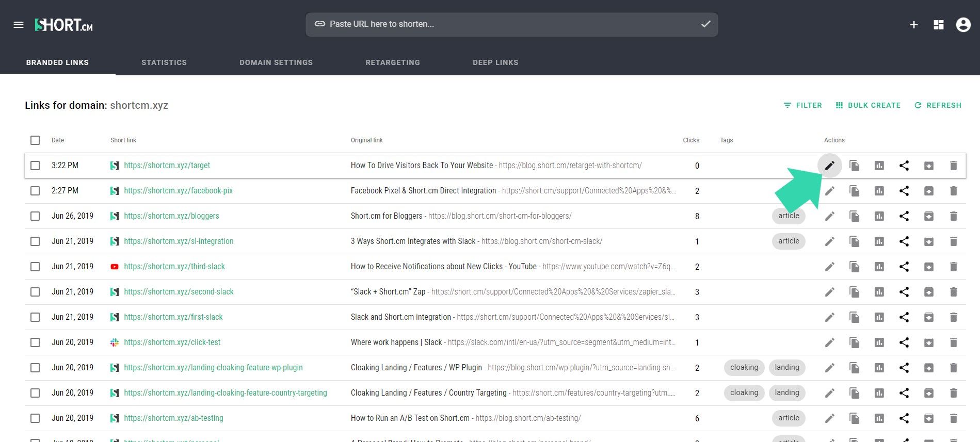View statistics for the target link

pyautogui.click(x=879, y=166)
